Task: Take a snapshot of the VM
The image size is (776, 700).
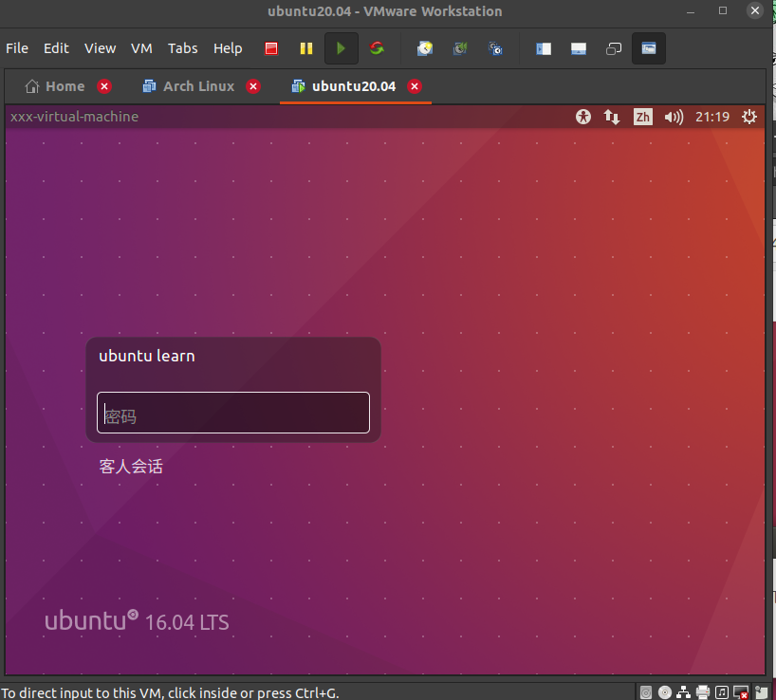Action: click(x=424, y=48)
